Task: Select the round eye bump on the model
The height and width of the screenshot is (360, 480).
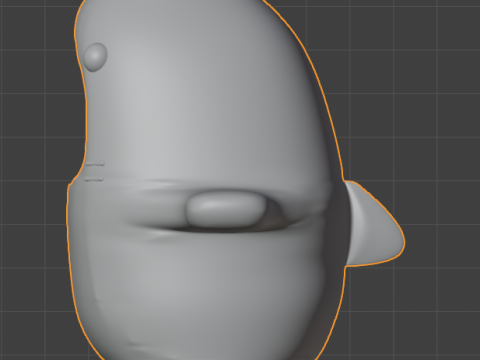Action: (x=95, y=57)
